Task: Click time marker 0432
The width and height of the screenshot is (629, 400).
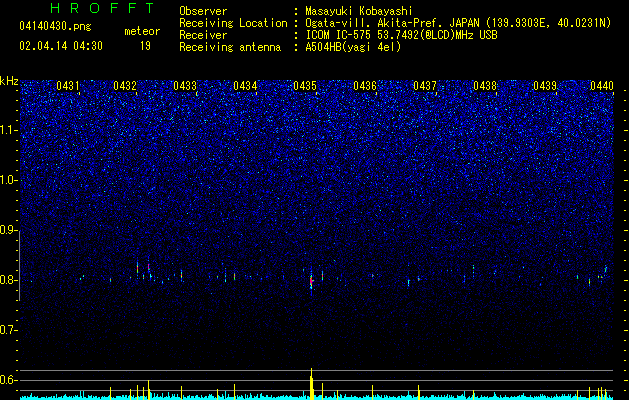Action: tap(125, 86)
